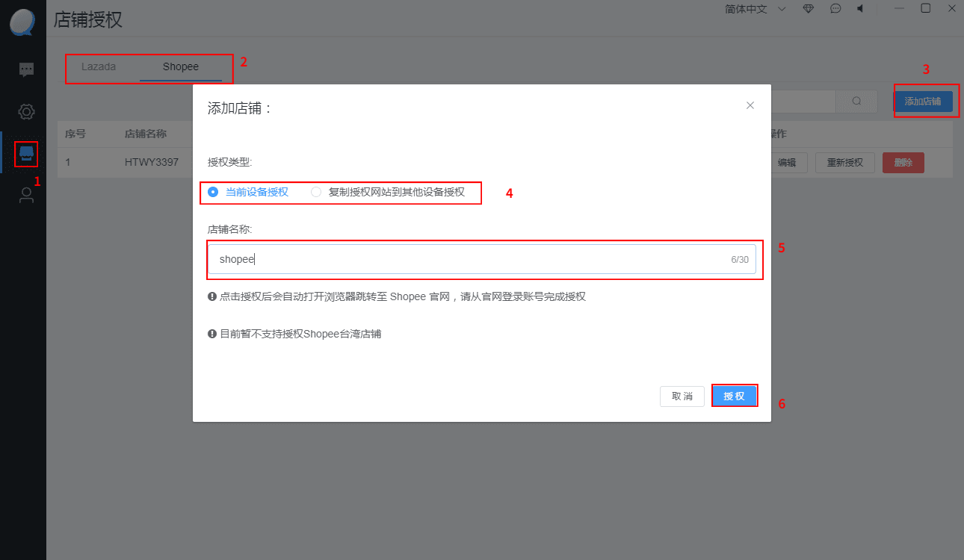Click the store search input box

(x=803, y=102)
